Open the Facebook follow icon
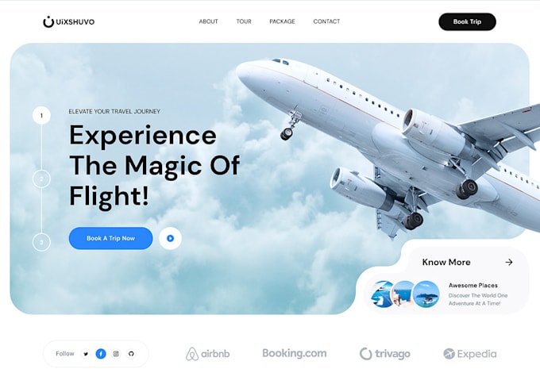 pyautogui.click(x=101, y=353)
